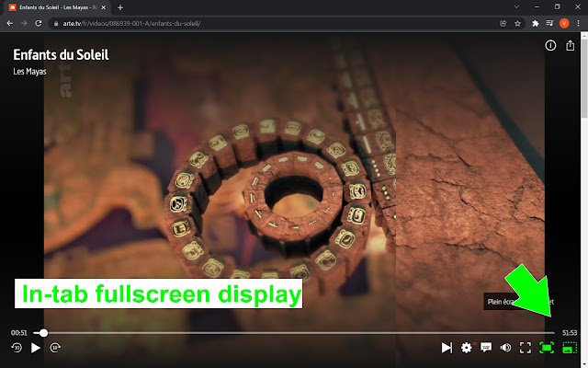Screen dimensions: 588x368
Task: Skip forward ten seconds
Action: 55,348
